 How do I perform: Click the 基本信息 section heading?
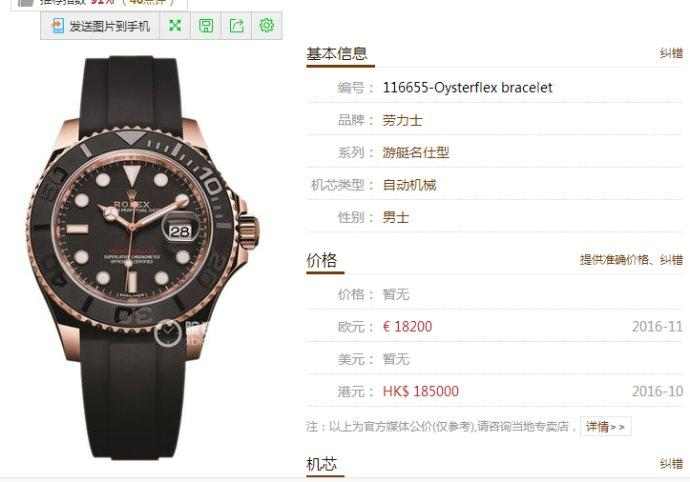337,54
